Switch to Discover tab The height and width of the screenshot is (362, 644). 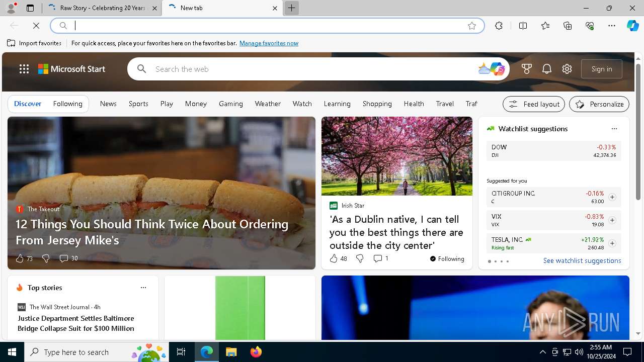pyautogui.click(x=28, y=104)
